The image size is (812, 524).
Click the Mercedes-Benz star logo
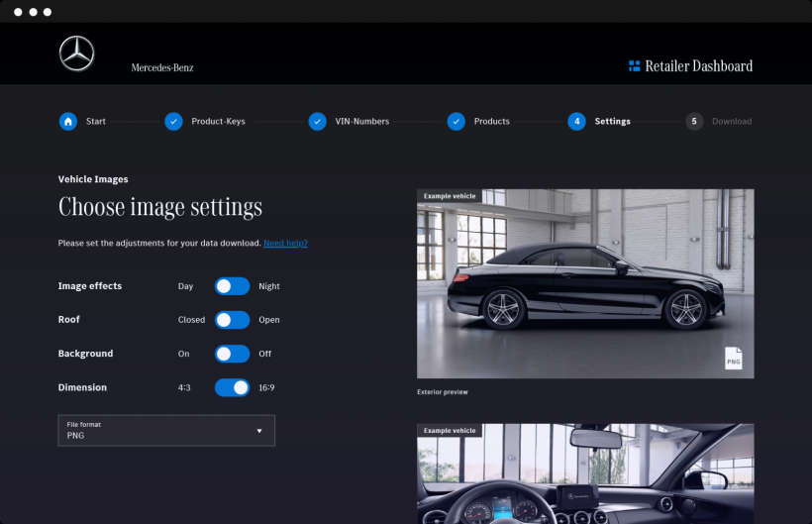(x=76, y=53)
